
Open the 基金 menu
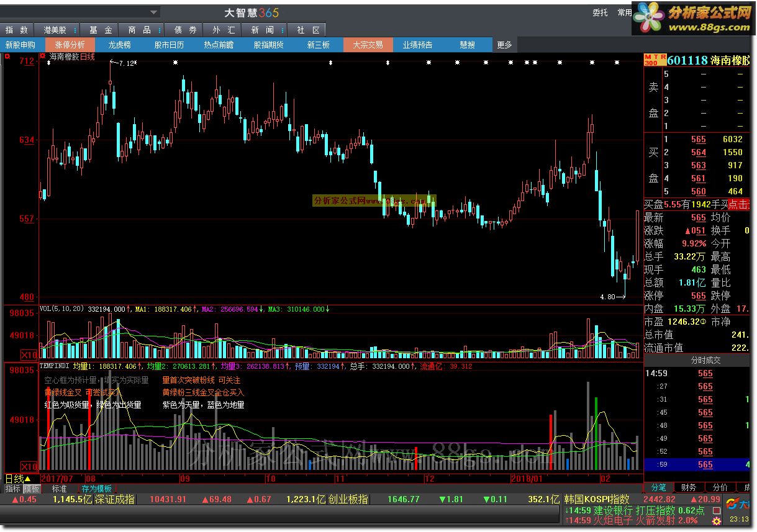pyautogui.click(x=101, y=30)
